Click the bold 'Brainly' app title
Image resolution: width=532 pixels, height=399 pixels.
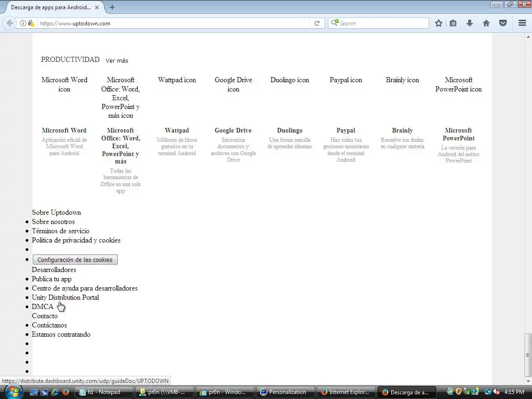click(x=402, y=130)
